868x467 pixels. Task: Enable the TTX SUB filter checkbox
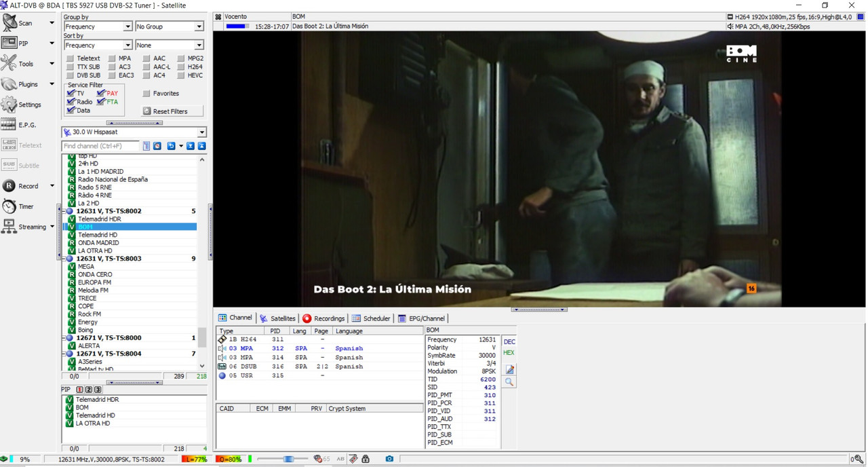[70, 67]
